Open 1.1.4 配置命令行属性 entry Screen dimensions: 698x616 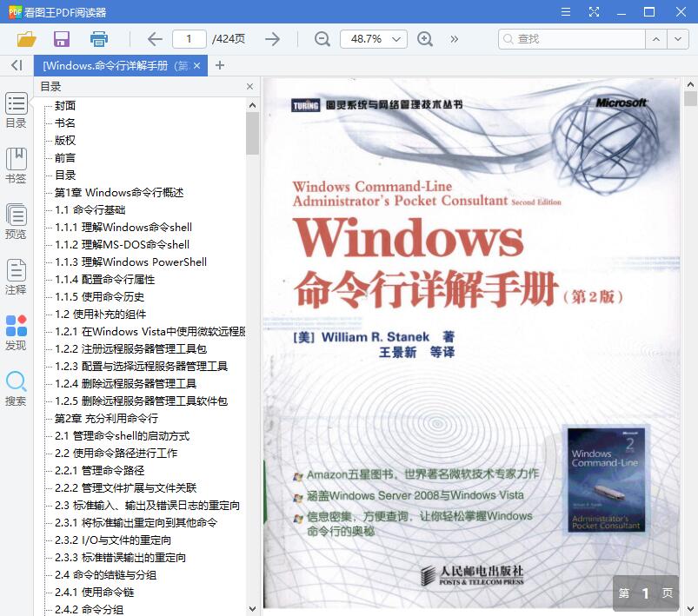(x=104, y=279)
